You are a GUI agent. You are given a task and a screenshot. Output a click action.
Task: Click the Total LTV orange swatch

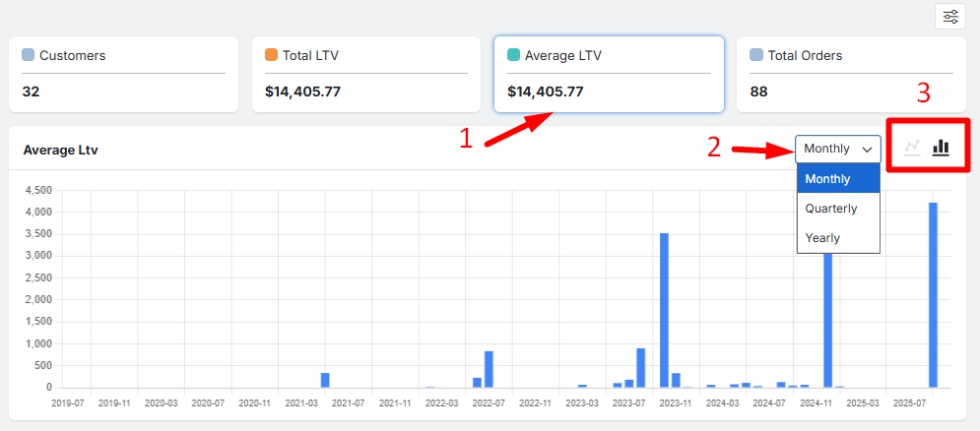[271, 55]
